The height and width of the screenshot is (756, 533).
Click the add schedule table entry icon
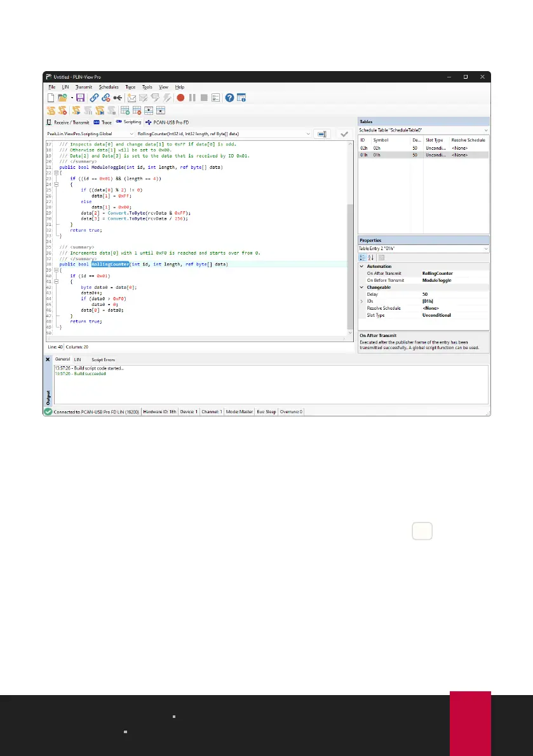(x=125, y=110)
